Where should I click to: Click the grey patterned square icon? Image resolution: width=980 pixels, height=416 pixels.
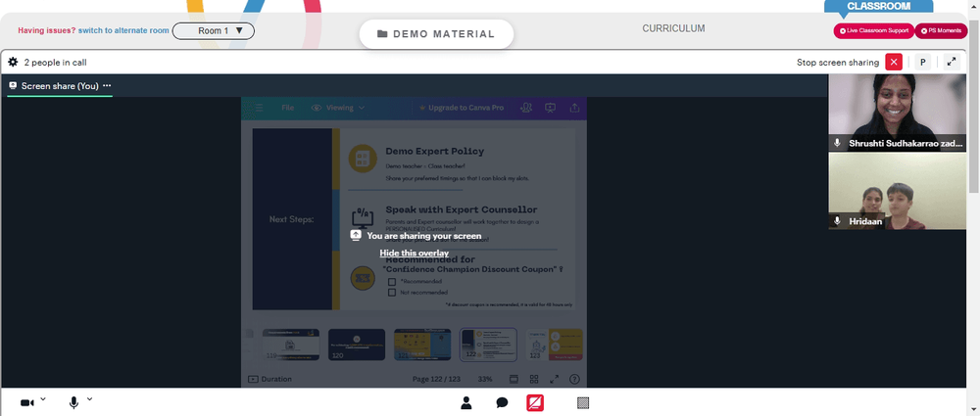pyautogui.click(x=583, y=403)
